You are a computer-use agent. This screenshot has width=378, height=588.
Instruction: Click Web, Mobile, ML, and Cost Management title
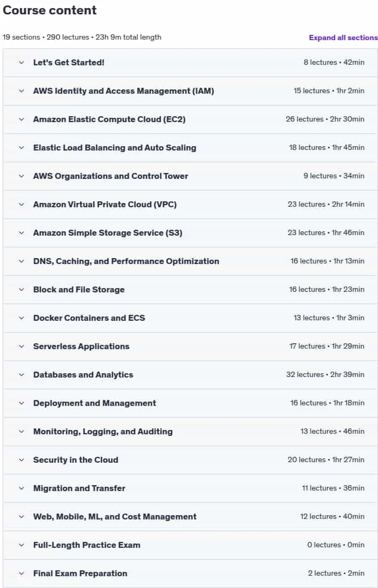click(115, 516)
